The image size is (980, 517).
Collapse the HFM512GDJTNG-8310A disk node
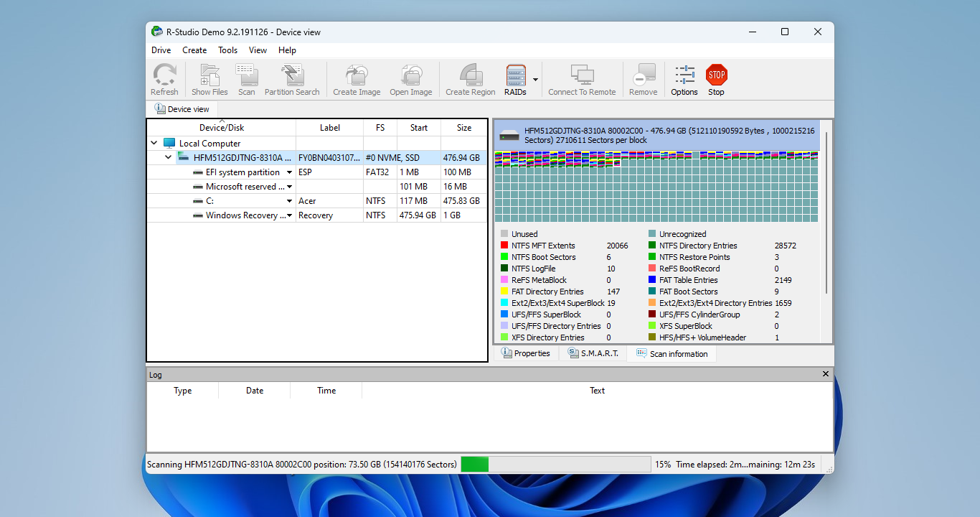coord(168,158)
